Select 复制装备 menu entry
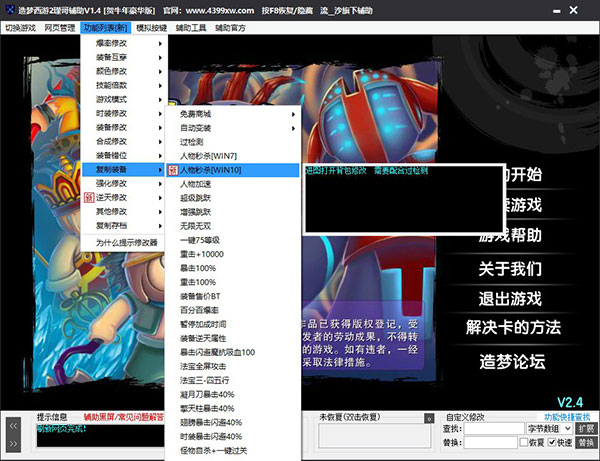This screenshot has height=461, width=600. [122, 169]
